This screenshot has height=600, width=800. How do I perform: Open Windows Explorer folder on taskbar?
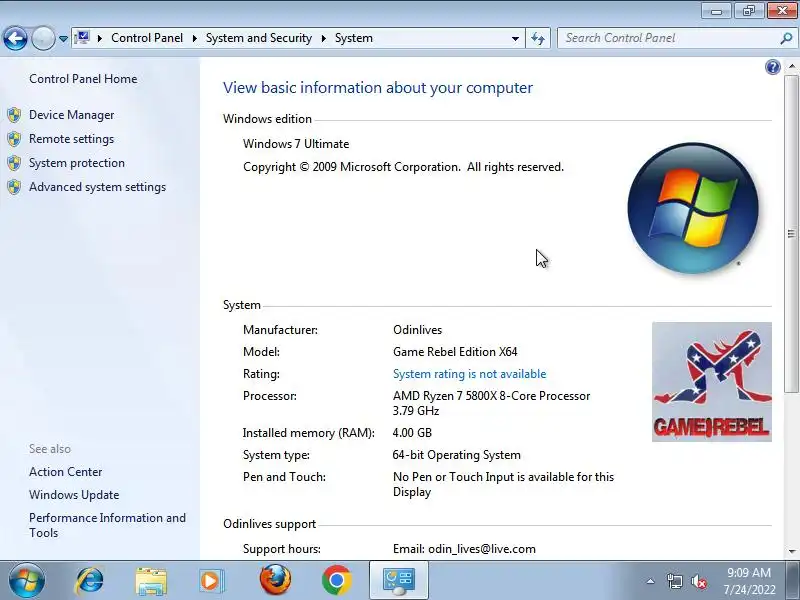[151, 582]
